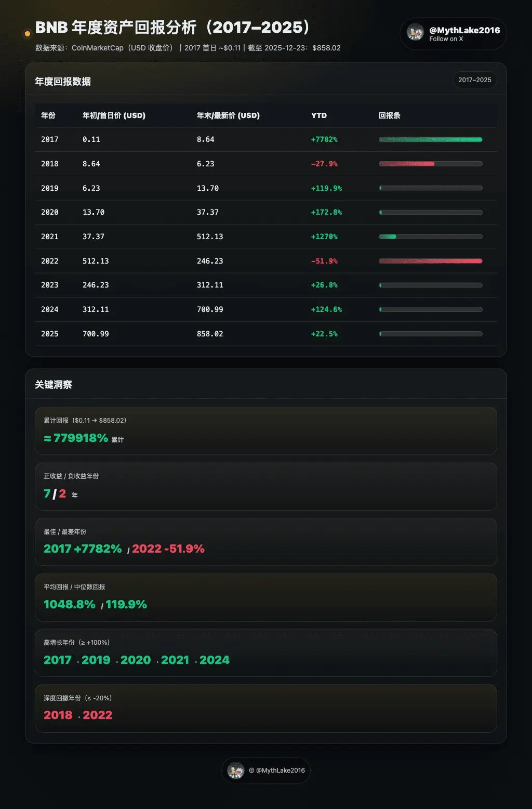Click 2018 in deep drawdown years
This screenshot has width=532, height=809.
coord(58,715)
